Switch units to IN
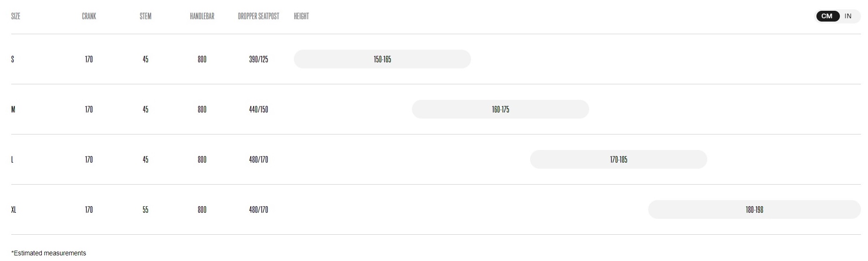 coord(848,16)
